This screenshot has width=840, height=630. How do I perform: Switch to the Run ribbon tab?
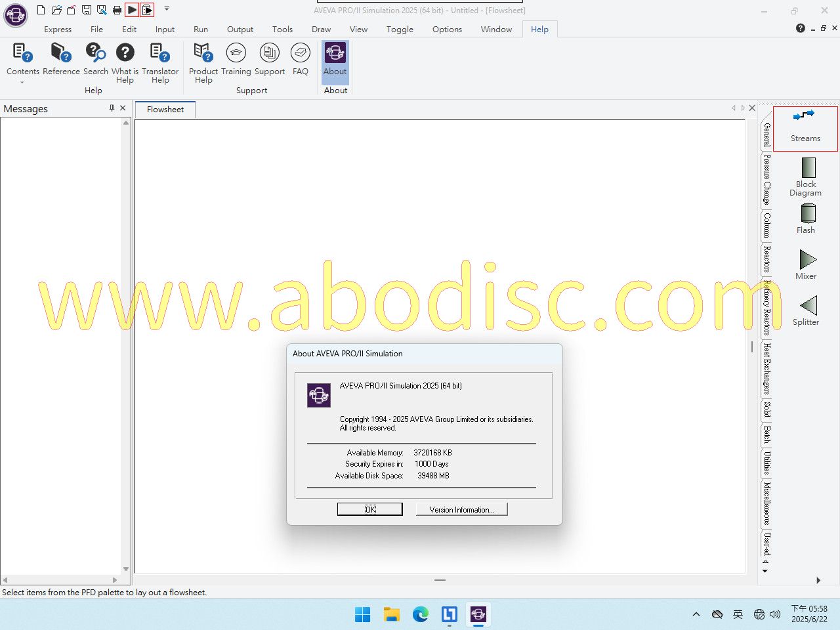coord(201,29)
